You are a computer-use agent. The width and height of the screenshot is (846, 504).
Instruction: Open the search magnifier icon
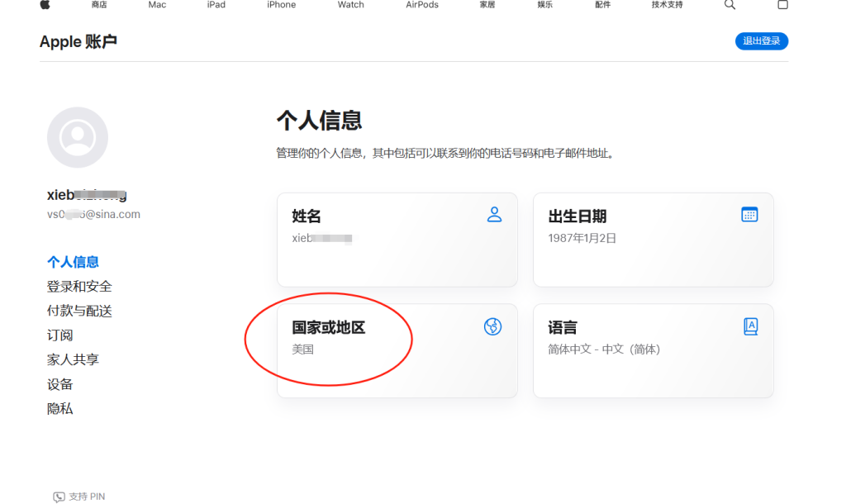point(730,5)
